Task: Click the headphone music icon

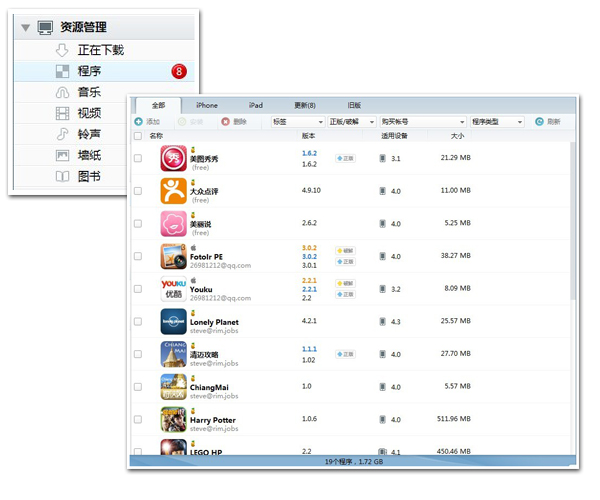Action: tap(62, 92)
